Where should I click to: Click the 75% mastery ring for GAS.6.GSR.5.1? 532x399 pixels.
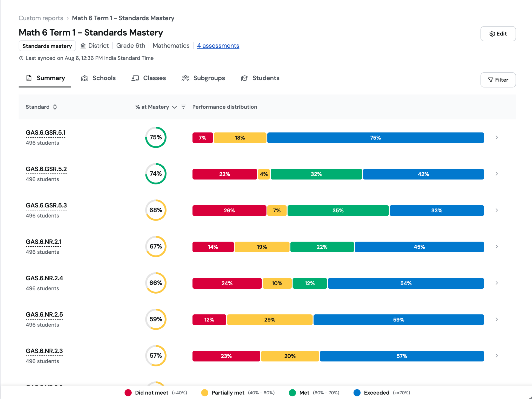click(156, 137)
